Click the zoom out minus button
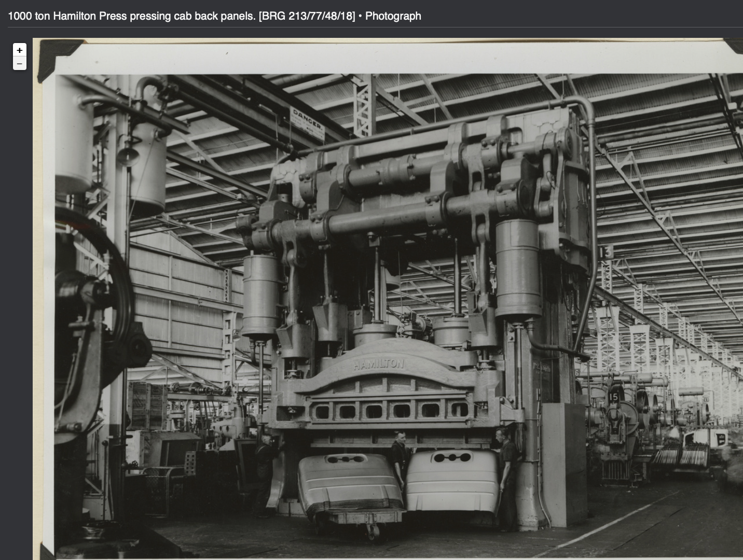The image size is (743, 560). pos(20,64)
